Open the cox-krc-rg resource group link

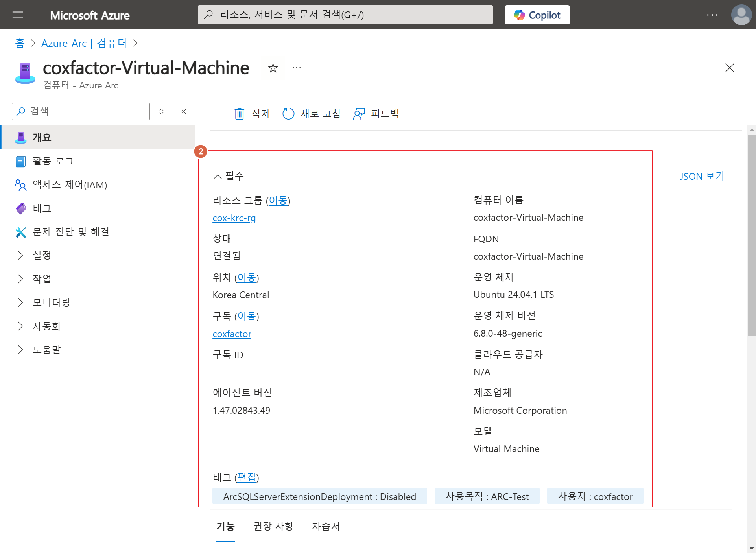234,218
